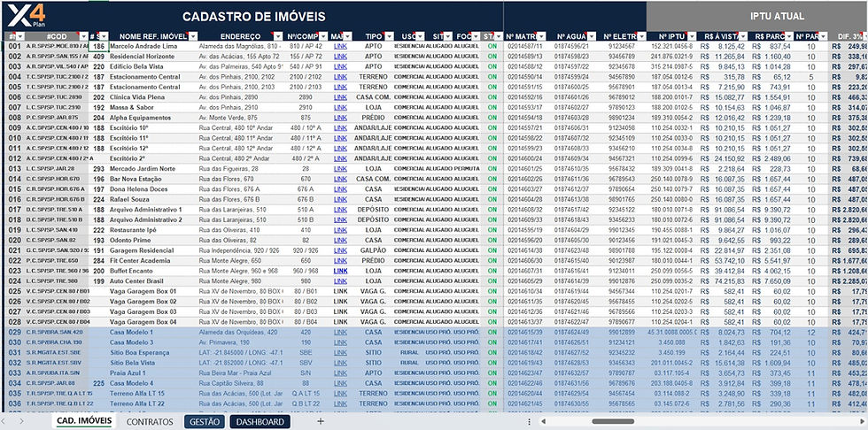Open LINK for Sítio Boa Esperança
Viewport: 868px width, 430px height.
click(340, 353)
